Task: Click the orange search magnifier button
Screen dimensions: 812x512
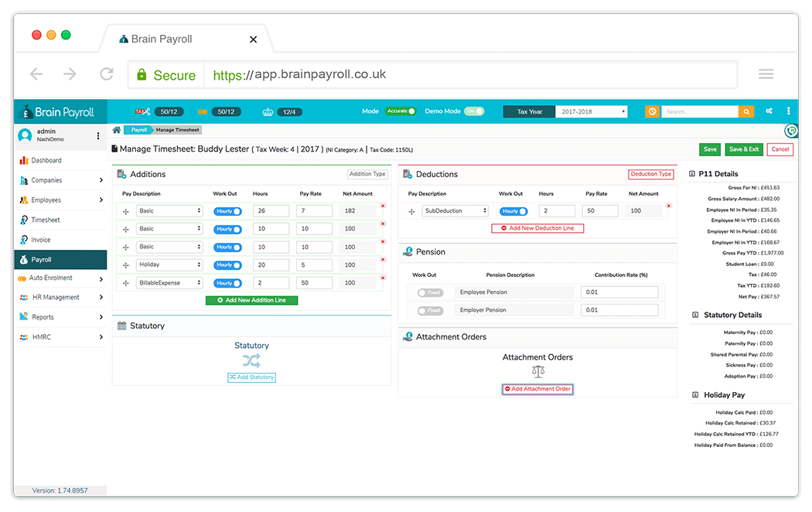Action: [x=746, y=112]
